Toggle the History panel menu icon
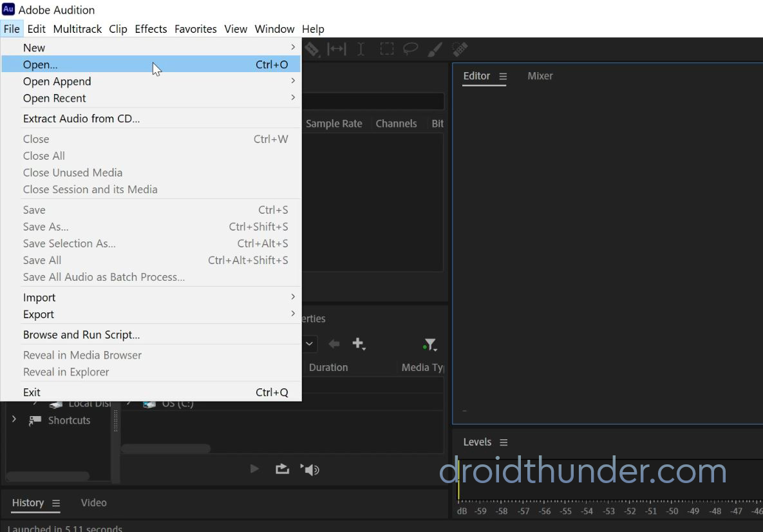This screenshot has height=532, width=763. 57,504
